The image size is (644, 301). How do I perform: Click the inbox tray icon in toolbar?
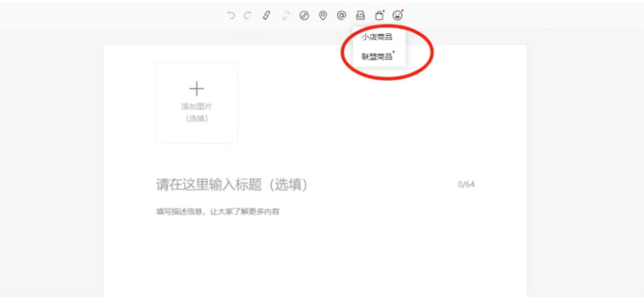coord(360,15)
